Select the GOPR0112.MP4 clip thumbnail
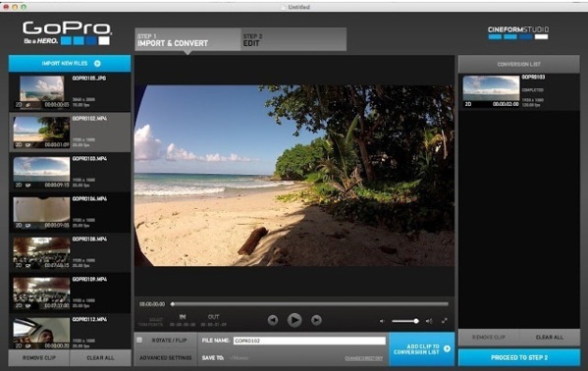The width and height of the screenshot is (588, 371). [x=41, y=333]
